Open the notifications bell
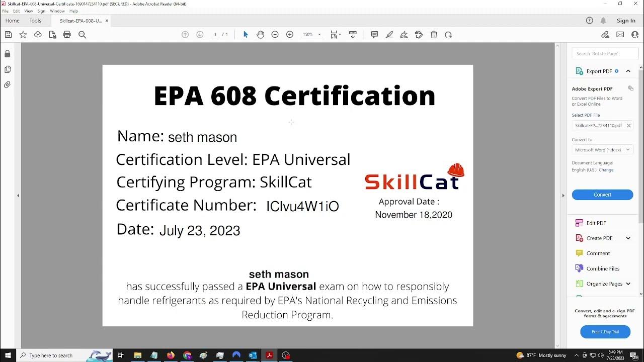This screenshot has height=362, width=644. coord(603,21)
